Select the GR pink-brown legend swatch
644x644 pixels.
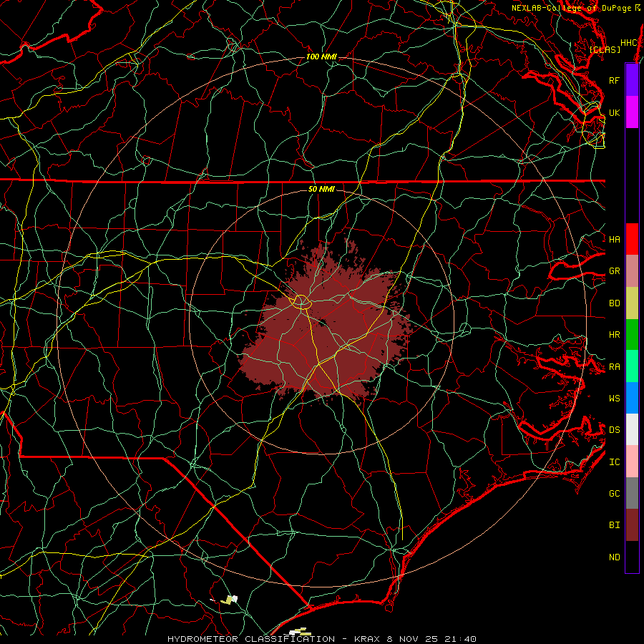[632, 270]
